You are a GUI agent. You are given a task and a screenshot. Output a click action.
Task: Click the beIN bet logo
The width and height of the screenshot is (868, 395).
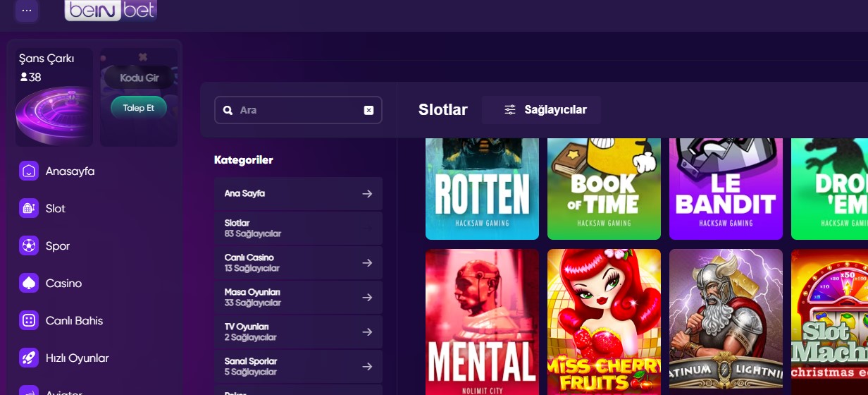[x=111, y=9]
